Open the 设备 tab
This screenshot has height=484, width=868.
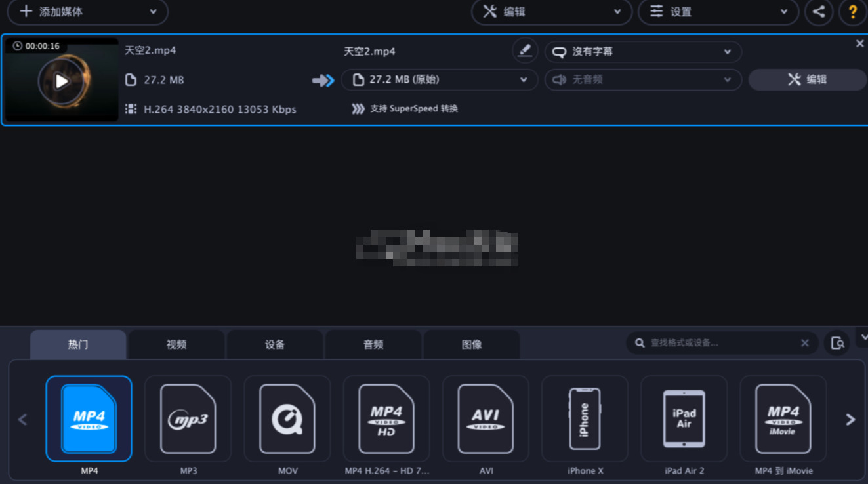[x=275, y=344]
